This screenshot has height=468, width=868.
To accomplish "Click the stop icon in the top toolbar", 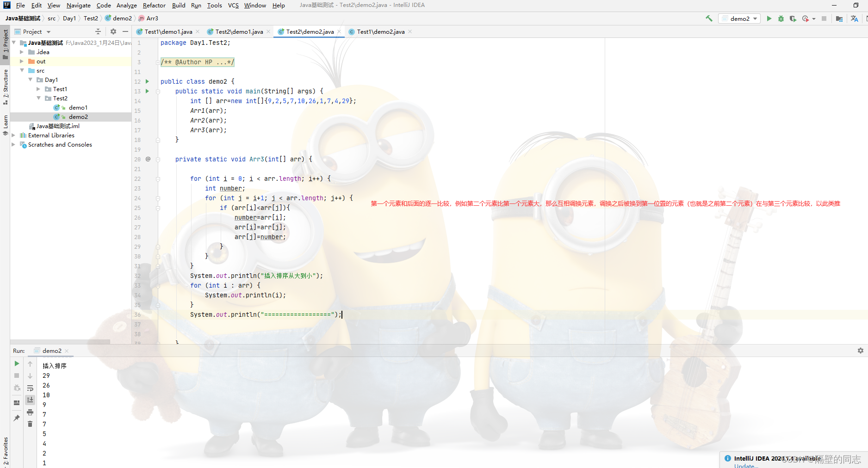I will pos(824,18).
